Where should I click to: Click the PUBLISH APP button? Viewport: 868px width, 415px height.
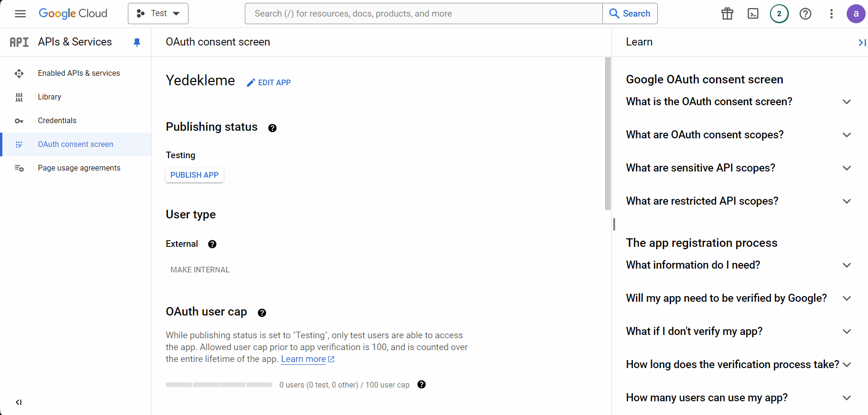[x=195, y=175]
